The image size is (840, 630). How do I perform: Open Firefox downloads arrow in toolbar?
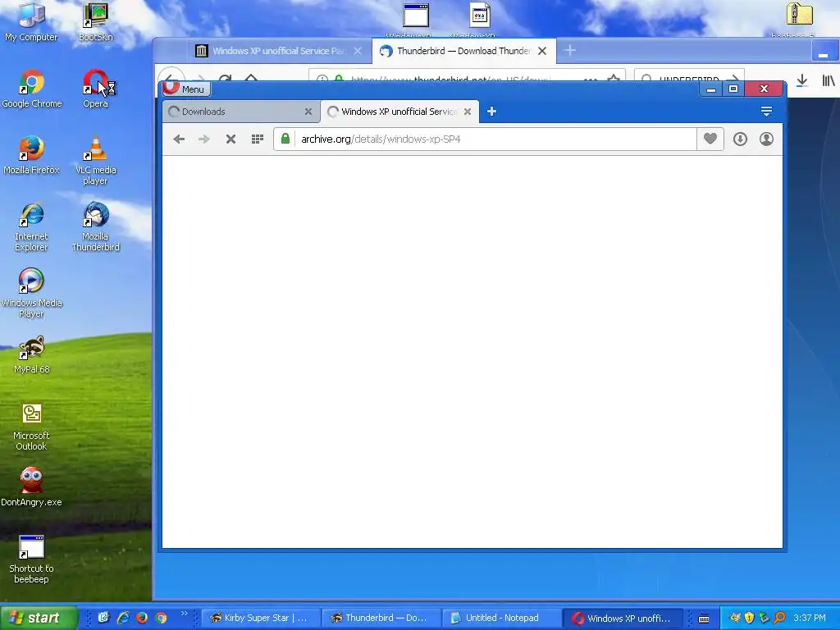802,80
